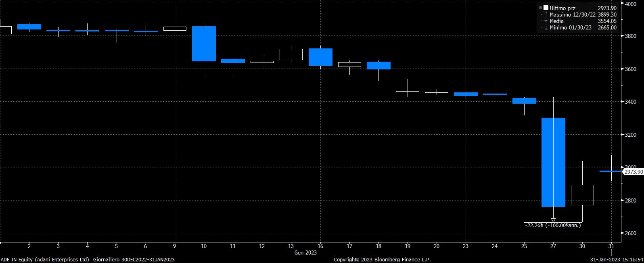This screenshot has width=644, height=263.
Task: Click the 3600 price axis label
Action: [x=631, y=69]
